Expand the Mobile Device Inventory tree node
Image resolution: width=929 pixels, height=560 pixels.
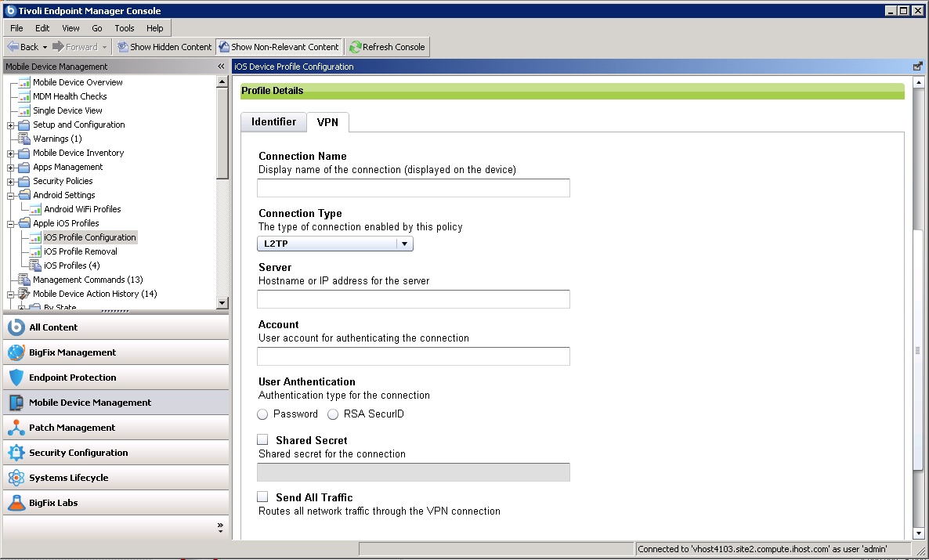(11, 154)
